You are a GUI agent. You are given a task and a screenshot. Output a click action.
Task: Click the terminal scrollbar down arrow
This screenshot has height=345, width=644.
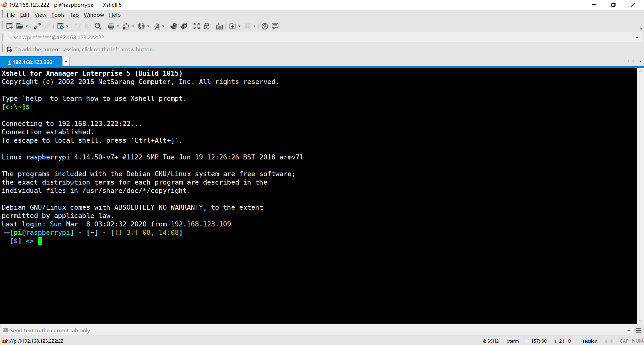(x=640, y=321)
